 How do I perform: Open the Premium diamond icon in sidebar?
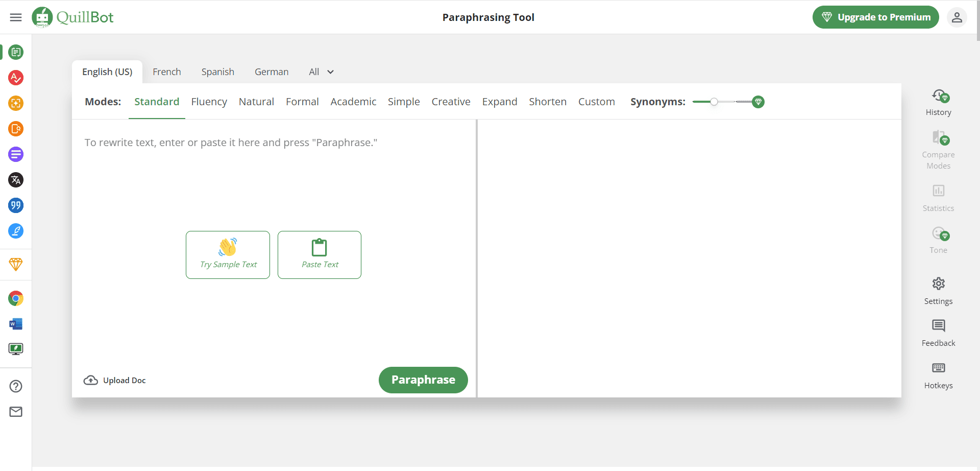tap(16, 264)
